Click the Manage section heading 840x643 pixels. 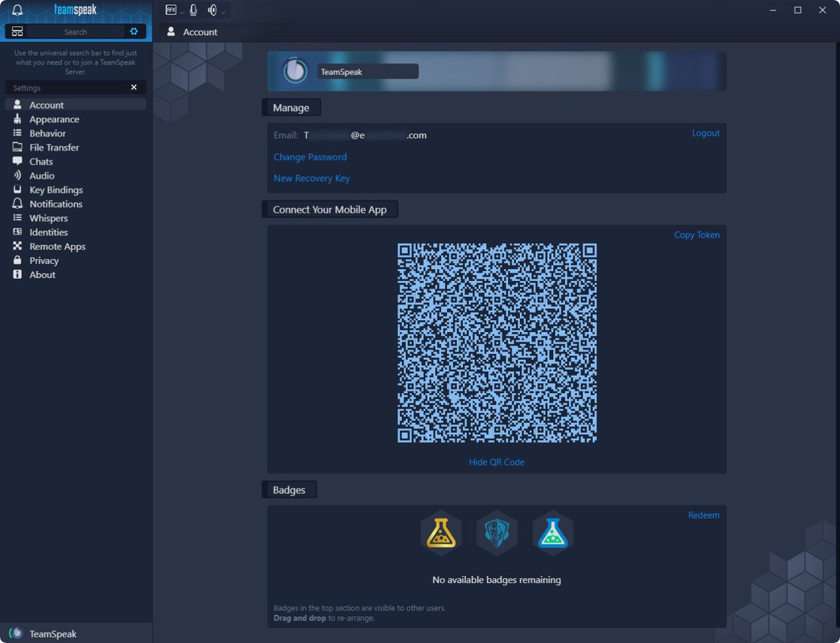291,108
